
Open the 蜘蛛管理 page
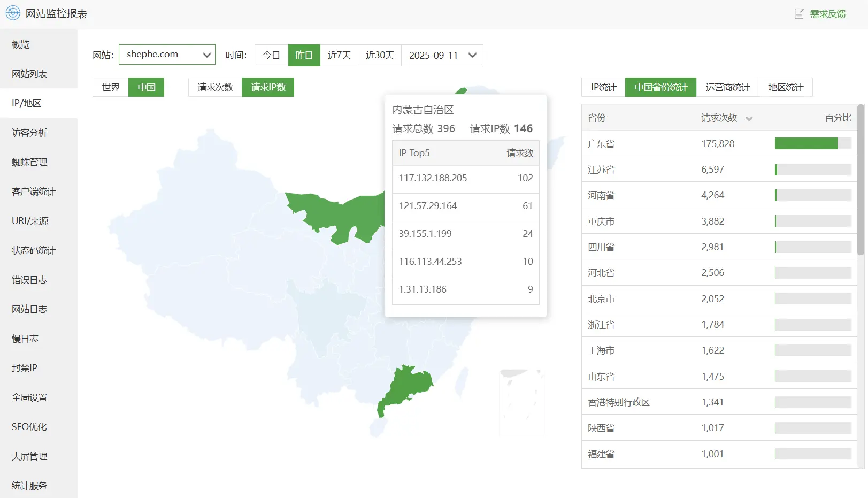(x=28, y=162)
